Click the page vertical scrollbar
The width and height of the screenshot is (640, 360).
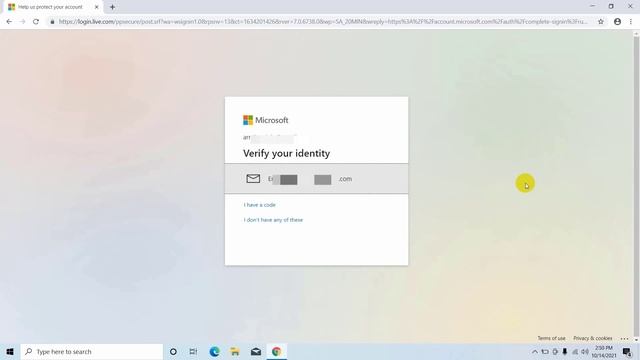pos(636,186)
